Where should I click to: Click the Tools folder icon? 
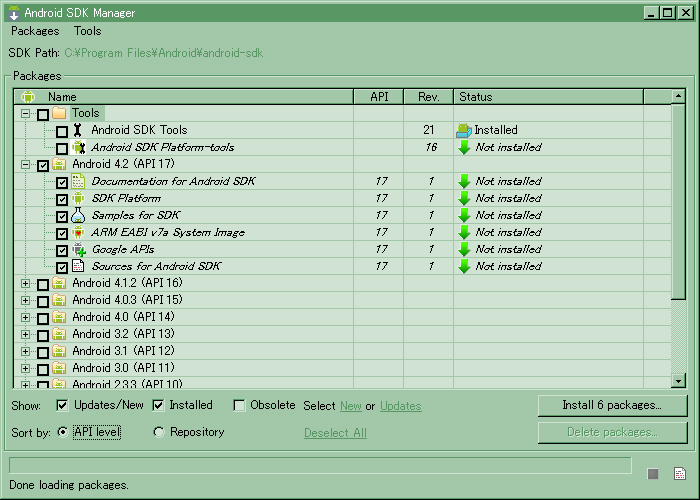click(59, 112)
